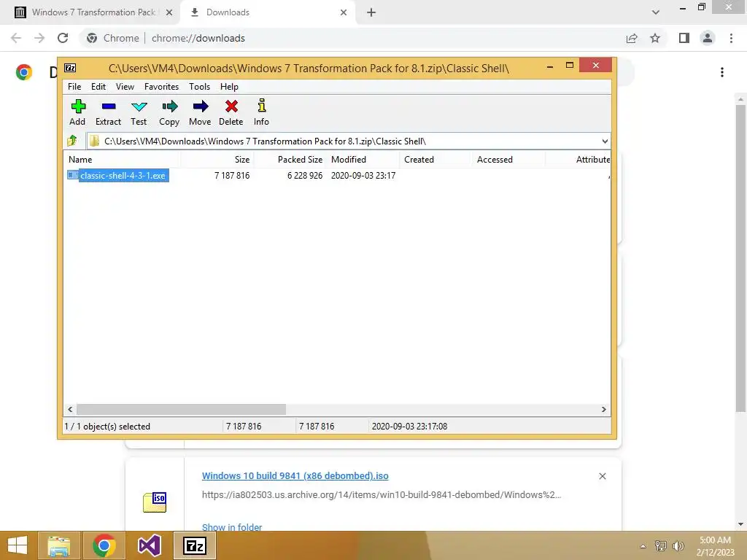Select classic-shell-4-3-1.exe file row
The width and height of the screenshot is (747, 560).
click(x=337, y=175)
